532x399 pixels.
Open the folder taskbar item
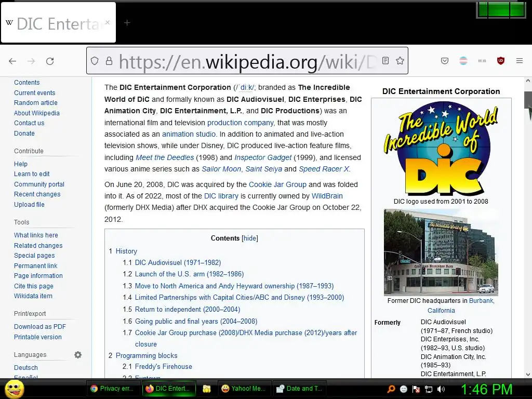click(207, 389)
